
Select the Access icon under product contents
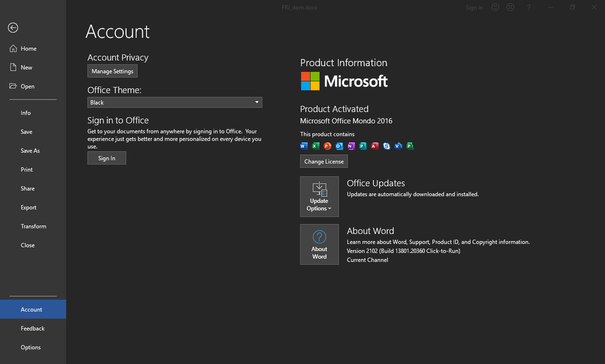[374, 146]
